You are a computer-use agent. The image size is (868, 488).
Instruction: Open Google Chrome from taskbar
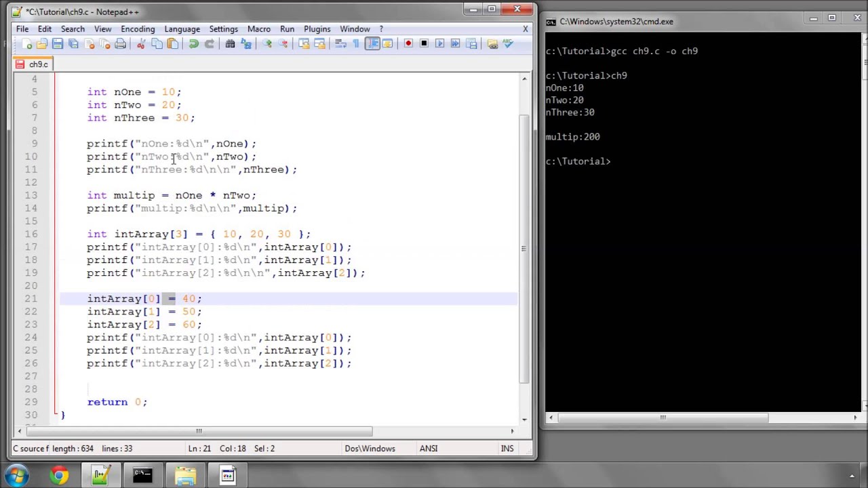click(x=59, y=475)
